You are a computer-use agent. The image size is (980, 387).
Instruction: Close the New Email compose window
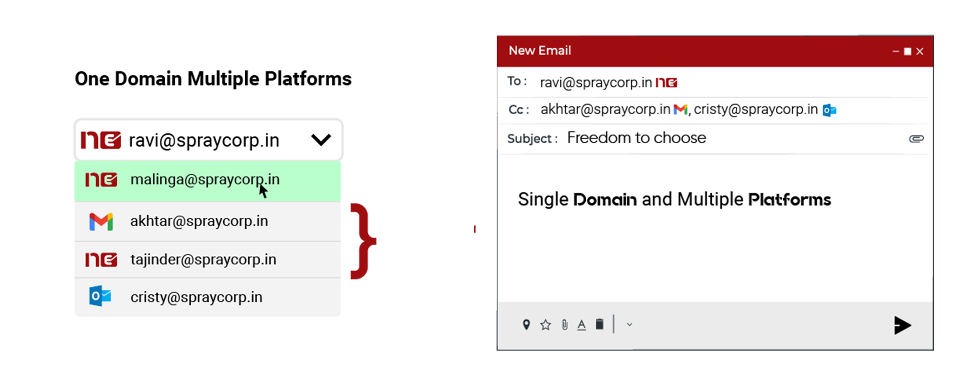click(x=920, y=52)
